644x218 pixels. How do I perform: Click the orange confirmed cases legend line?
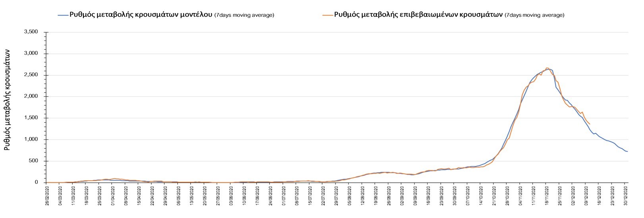coord(328,15)
